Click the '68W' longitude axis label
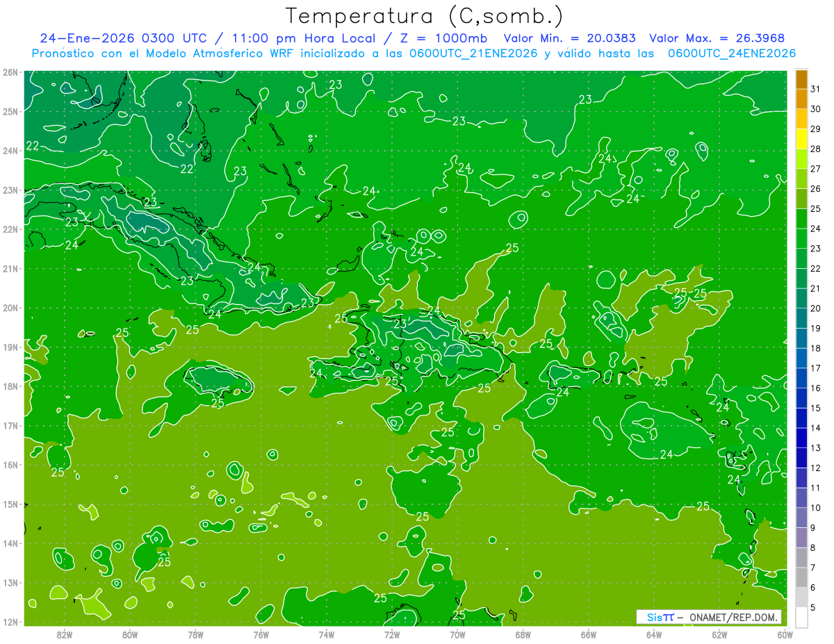The width and height of the screenshot is (834, 644). coord(523,634)
